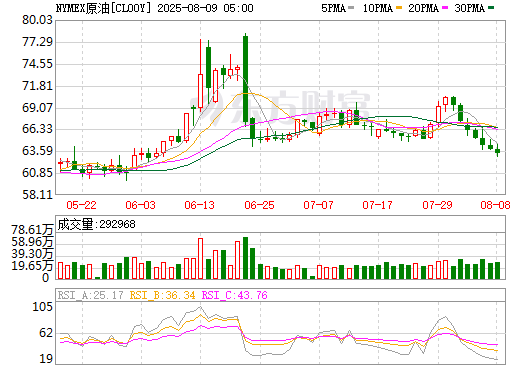The image size is (520, 365).
Task: Click the 58.11 price axis label
Action: 37,194
